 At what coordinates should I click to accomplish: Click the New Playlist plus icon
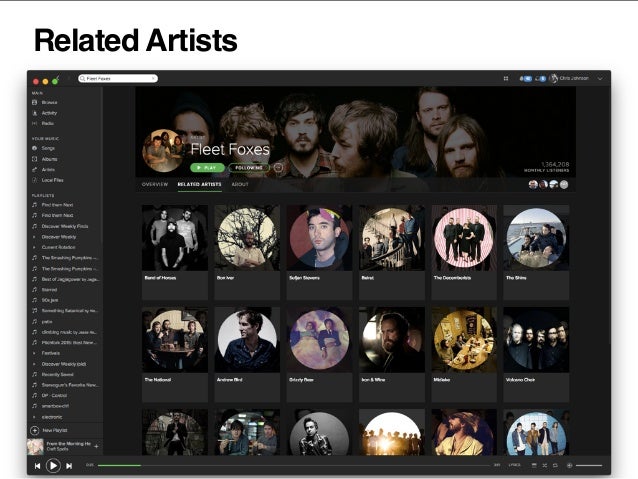pos(35,430)
